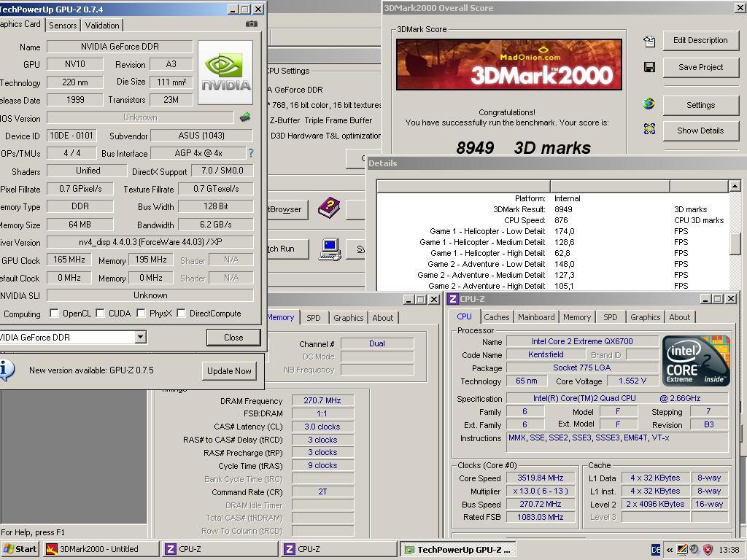The width and height of the screenshot is (747, 560).
Task: Click the Settings button in 3DMark2000 score window
Action: click(x=700, y=105)
